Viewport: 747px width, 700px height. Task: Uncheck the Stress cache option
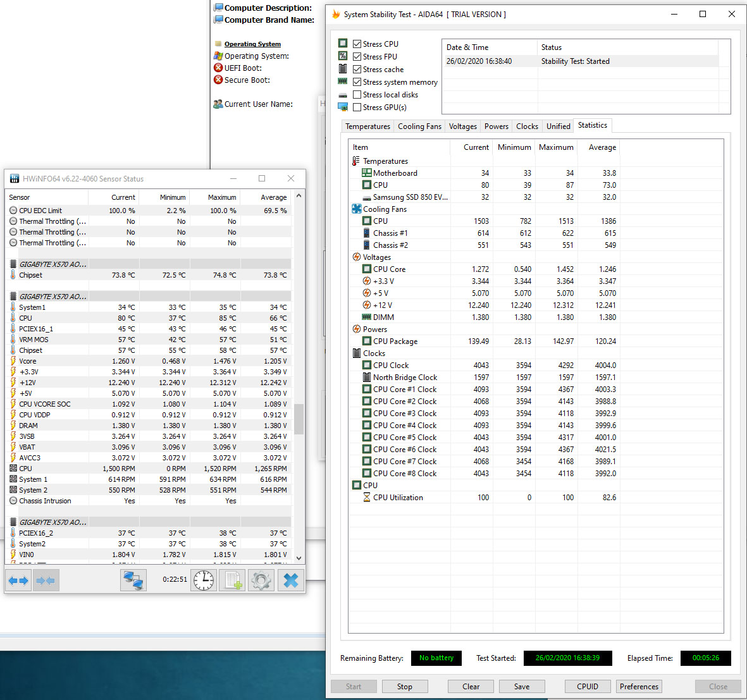pyautogui.click(x=357, y=70)
